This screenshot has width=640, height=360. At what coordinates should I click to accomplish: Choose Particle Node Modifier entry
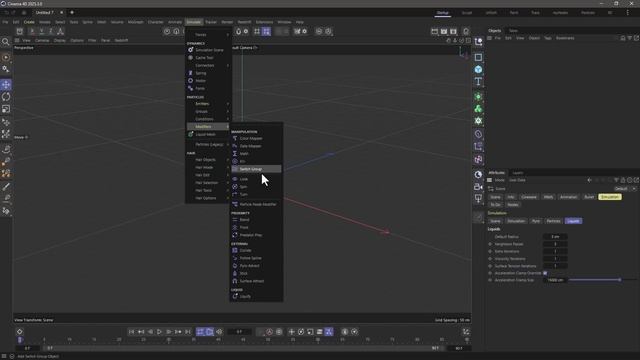pos(256,204)
